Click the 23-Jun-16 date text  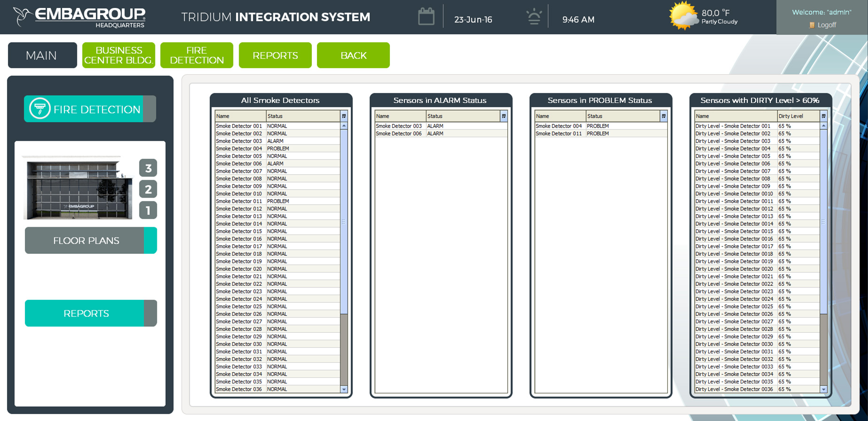tap(473, 20)
